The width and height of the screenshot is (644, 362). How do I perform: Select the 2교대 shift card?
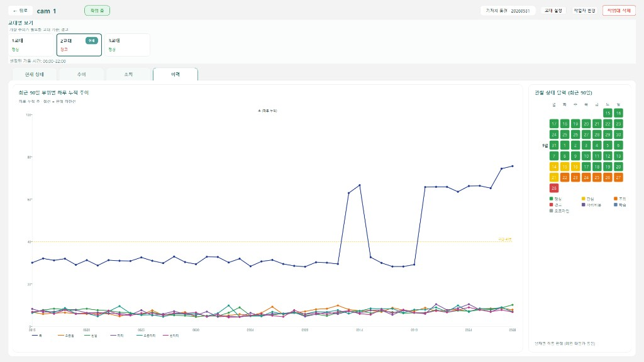(79, 45)
